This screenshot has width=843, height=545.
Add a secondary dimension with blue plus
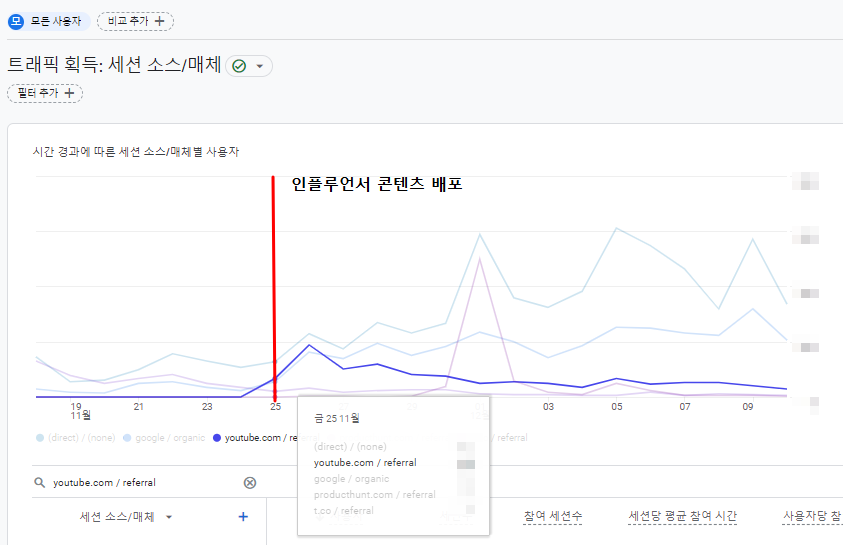[243, 517]
